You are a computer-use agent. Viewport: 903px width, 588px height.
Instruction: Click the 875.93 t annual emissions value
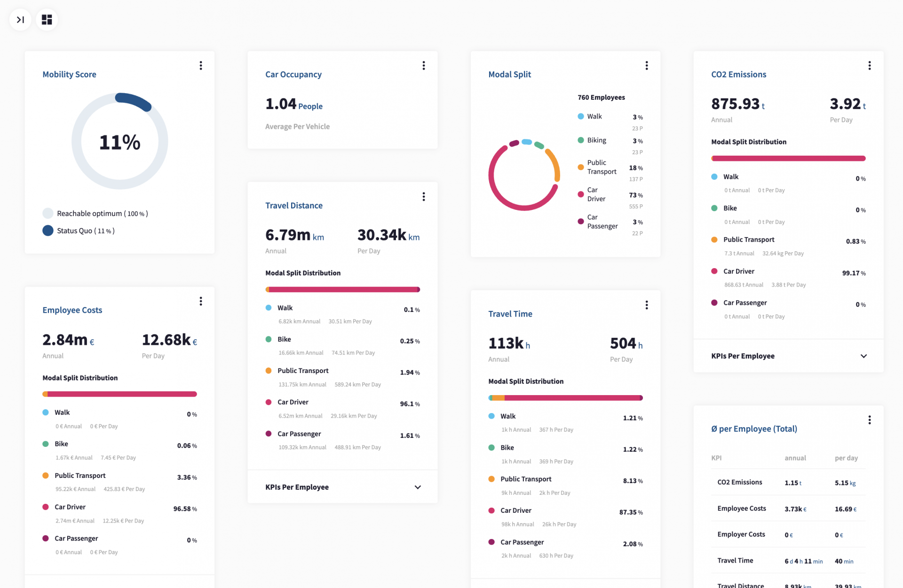(738, 104)
